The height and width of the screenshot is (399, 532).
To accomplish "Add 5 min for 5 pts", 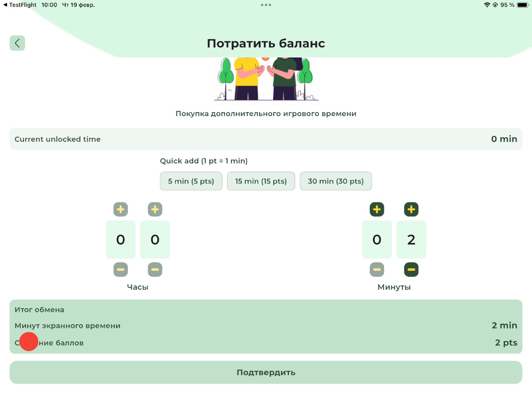I will coord(191,181).
